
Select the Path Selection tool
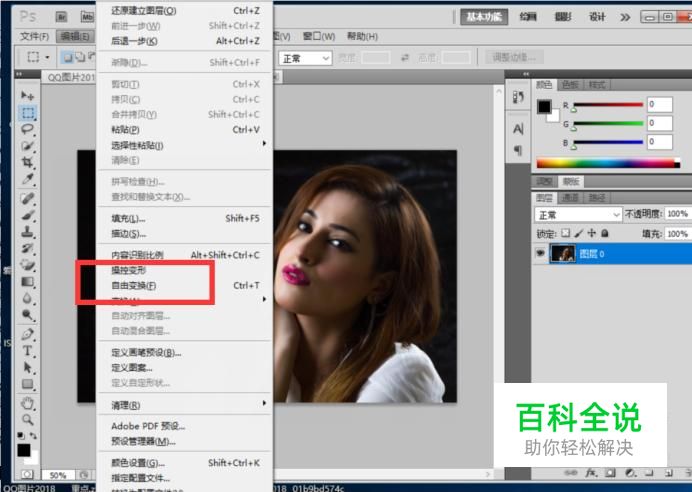pyautogui.click(x=27, y=367)
